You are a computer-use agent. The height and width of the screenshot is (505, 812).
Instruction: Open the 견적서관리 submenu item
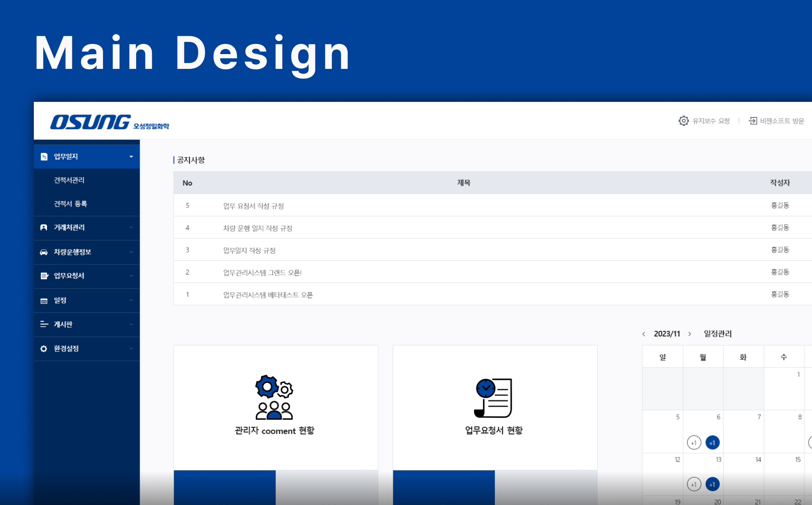tap(69, 180)
